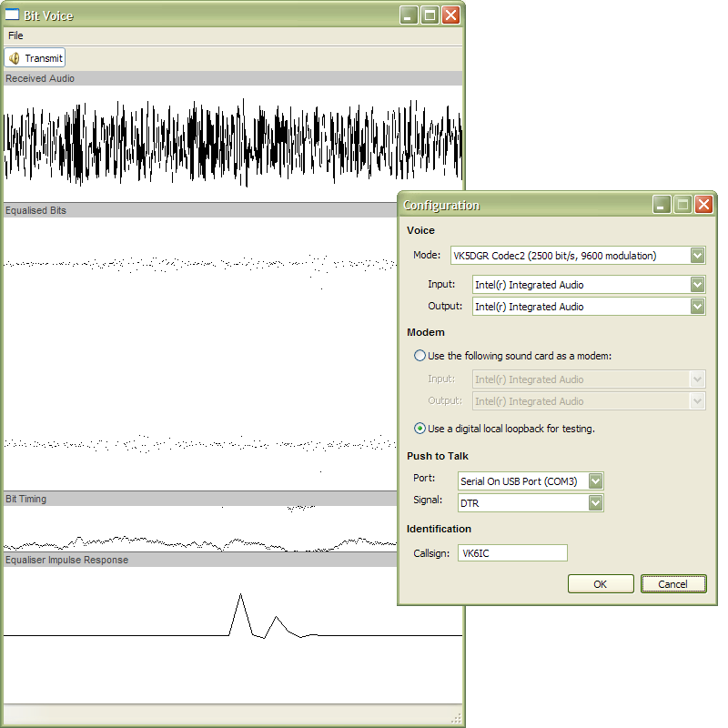Screen dimensions: 728x728
Task: Open the File menu
Action: tap(15, 35)
